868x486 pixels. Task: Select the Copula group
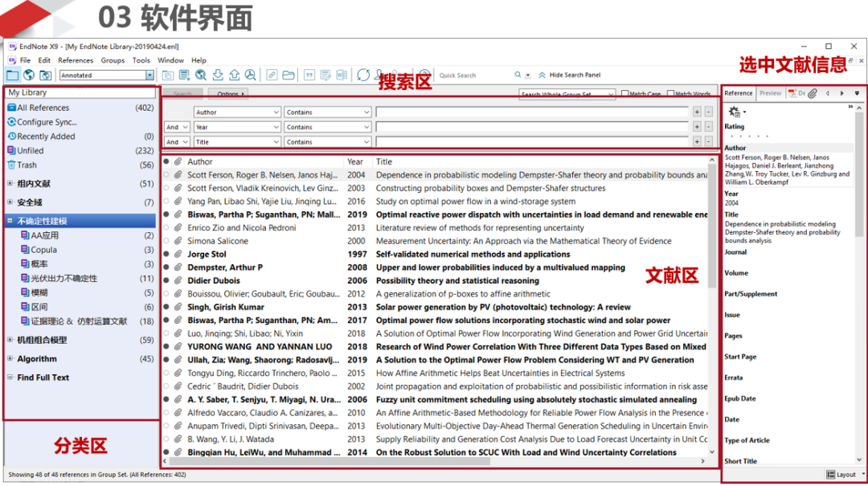(43, 250)
